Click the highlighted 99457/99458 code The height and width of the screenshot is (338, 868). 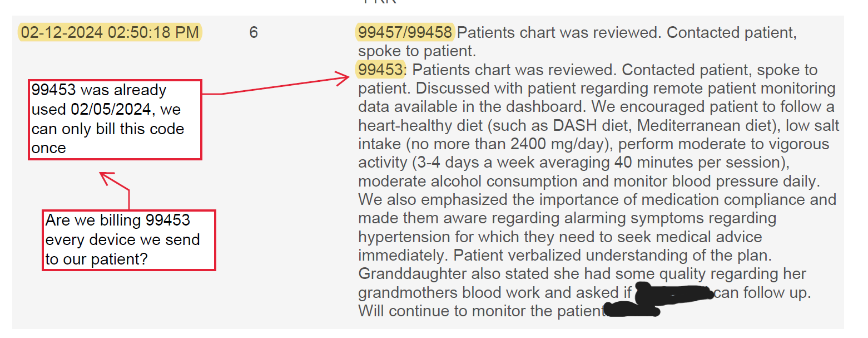pos(405,32)
